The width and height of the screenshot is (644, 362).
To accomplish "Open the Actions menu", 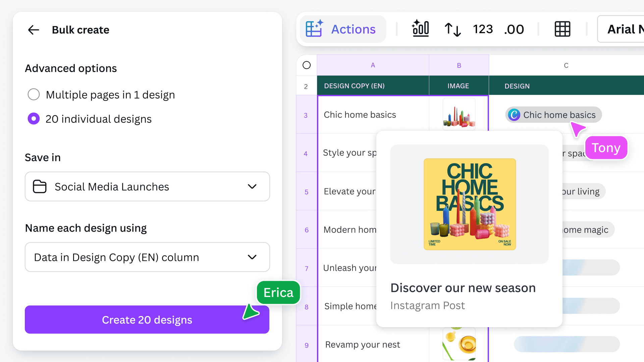I will click(x=343, y=29).
